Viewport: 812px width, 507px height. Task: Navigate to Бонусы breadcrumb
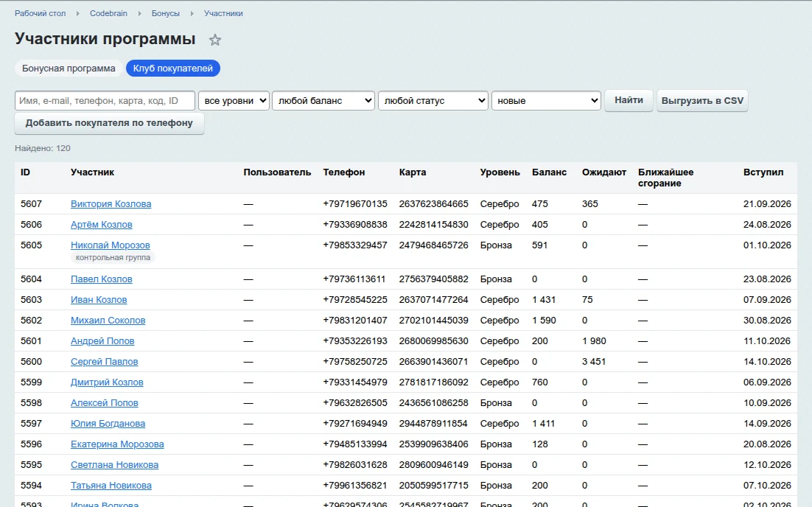tap(166, 13)
